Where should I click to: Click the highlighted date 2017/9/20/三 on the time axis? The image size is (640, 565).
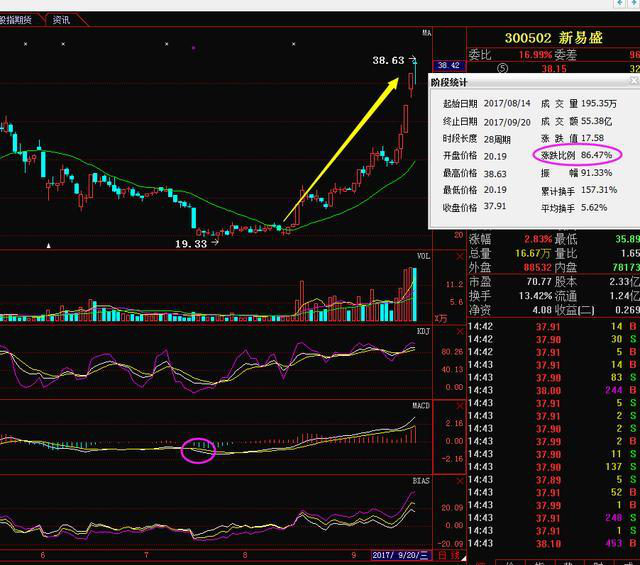click(400, 555)
